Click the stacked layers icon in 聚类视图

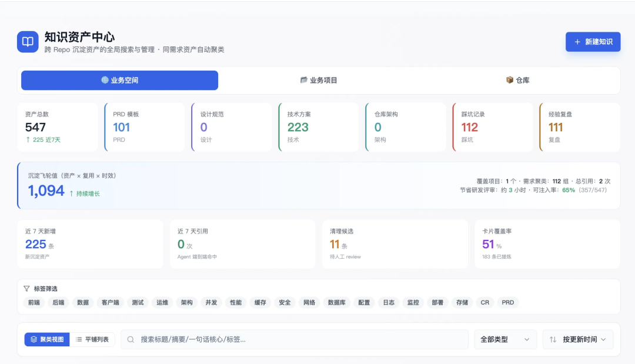point(34,339)
